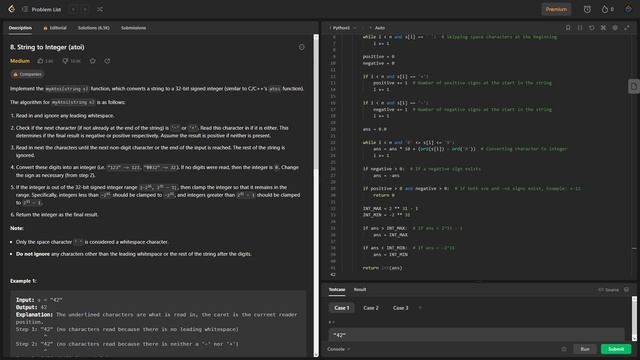
Task: Open the timer clock icon
Action: tap(587, 9)
